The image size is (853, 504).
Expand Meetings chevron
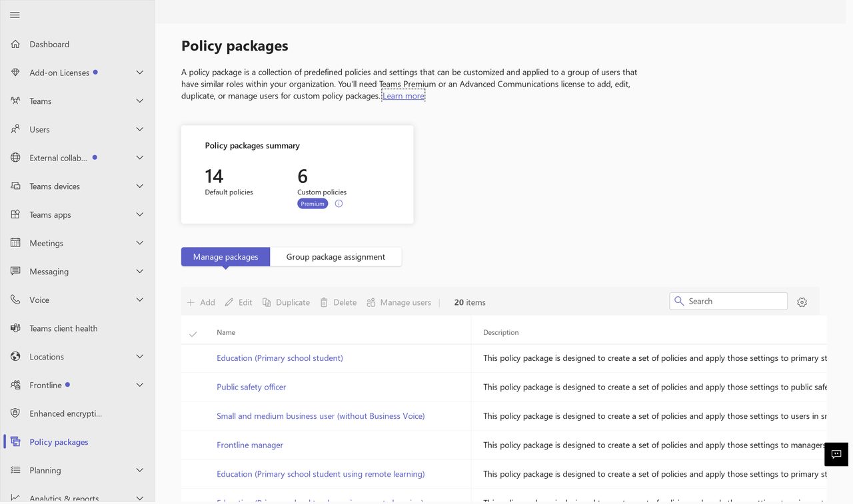pos(140,243)
